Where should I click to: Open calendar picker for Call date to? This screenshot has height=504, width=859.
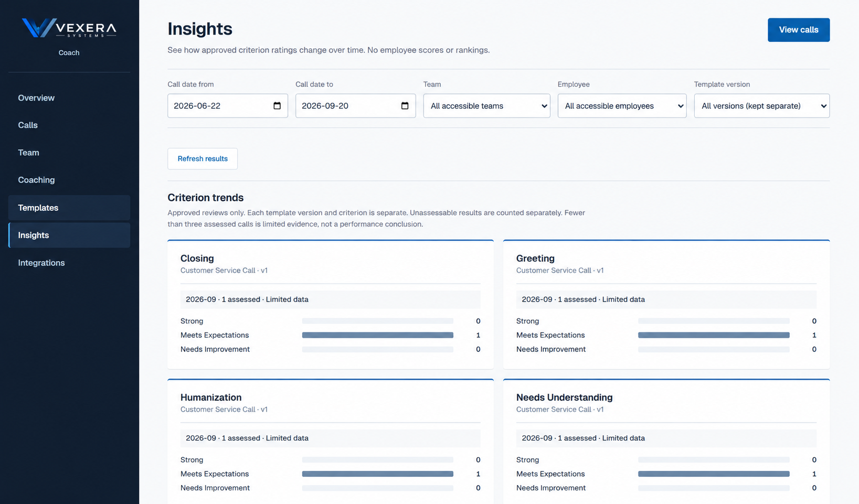point(405,106)
